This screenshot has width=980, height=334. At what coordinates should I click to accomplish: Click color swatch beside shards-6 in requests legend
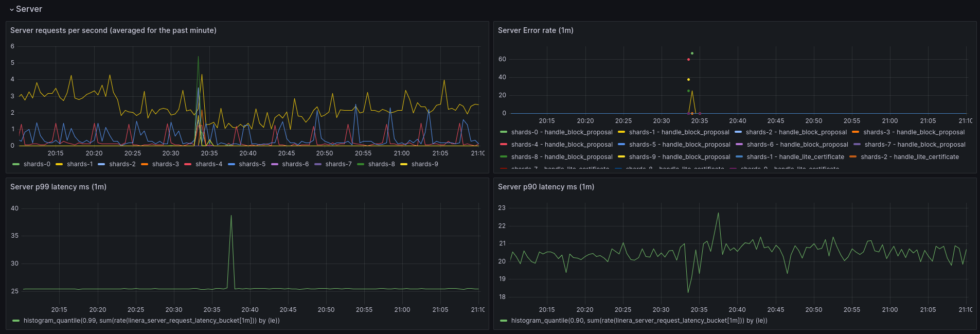(x=274, y=164)
